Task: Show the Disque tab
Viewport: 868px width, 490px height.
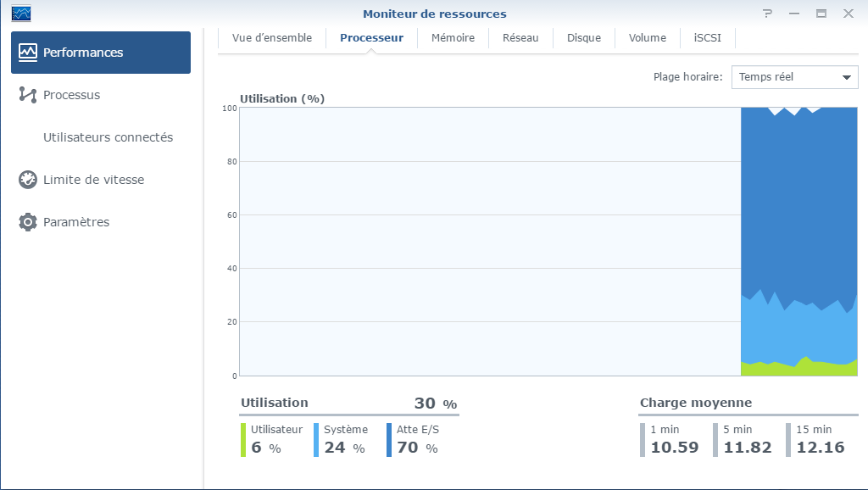Action: (584, 37)
